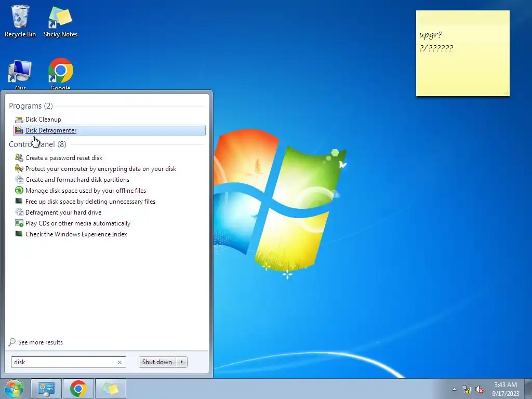Clear the search box with X
The width and height of the screenshot is (532, 399).
tap(120, 362)
